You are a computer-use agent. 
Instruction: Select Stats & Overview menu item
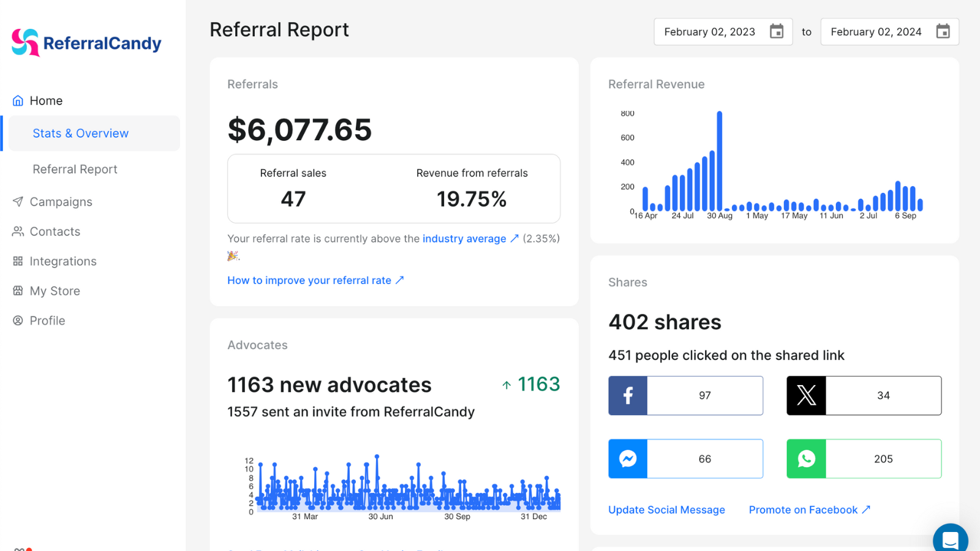80,133
